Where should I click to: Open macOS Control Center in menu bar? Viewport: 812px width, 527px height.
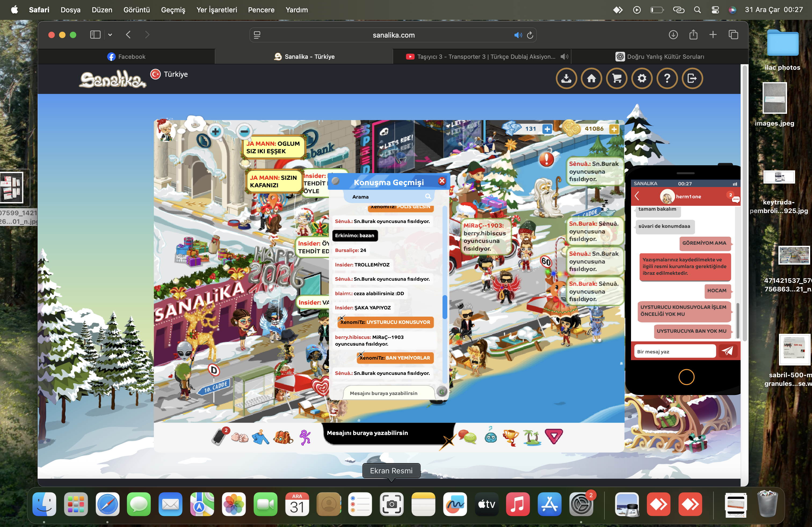[x=715, y=10]
